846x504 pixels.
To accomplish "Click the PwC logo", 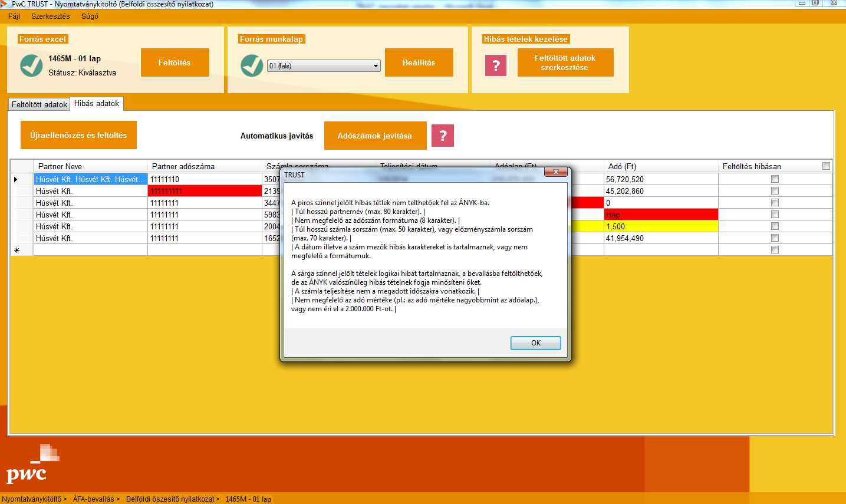I will 32,464.
